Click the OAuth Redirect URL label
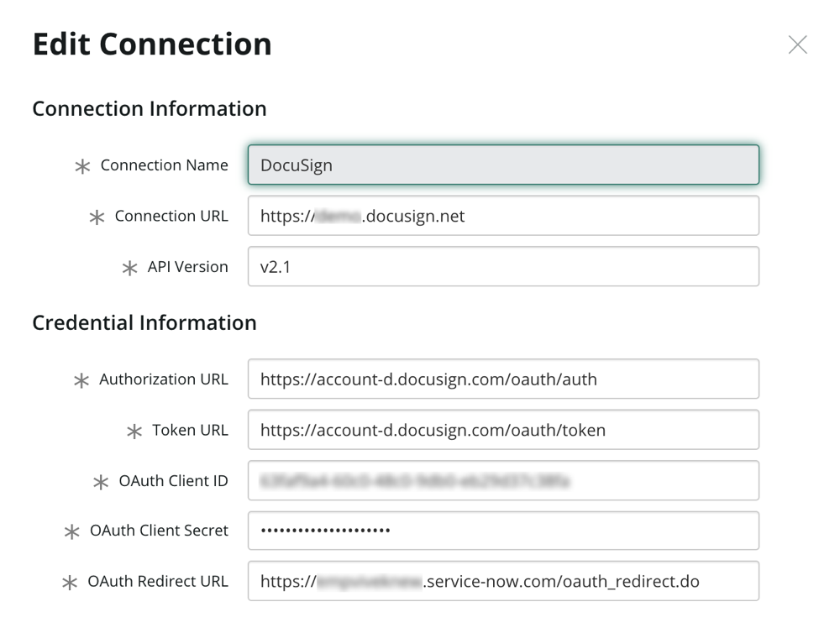840x633 pixels. click(x=158, y=581)
